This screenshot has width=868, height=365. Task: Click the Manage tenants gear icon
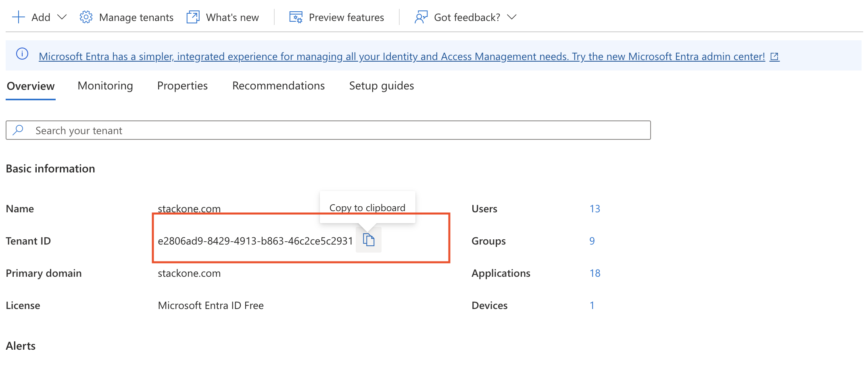(x=86, y=17)
